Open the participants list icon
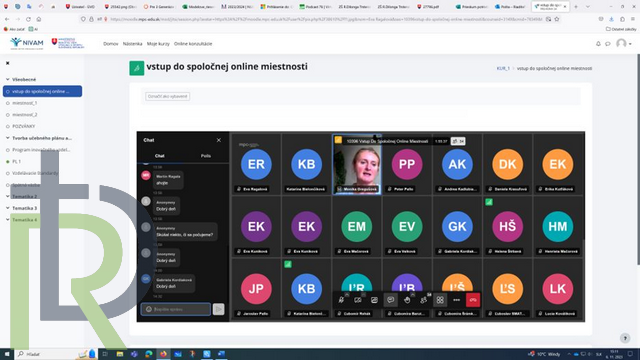 click(x=424, y=300)
